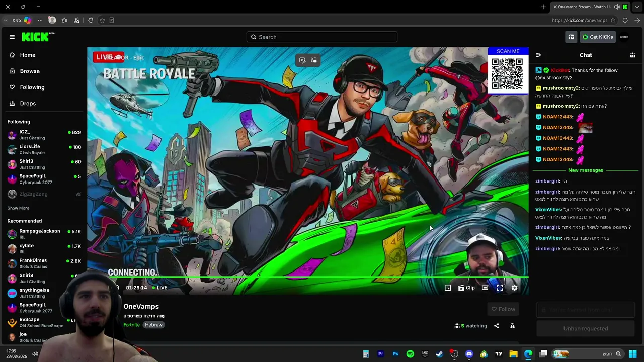Open video player settings gear
644x362 pixels.
(514, 288)
